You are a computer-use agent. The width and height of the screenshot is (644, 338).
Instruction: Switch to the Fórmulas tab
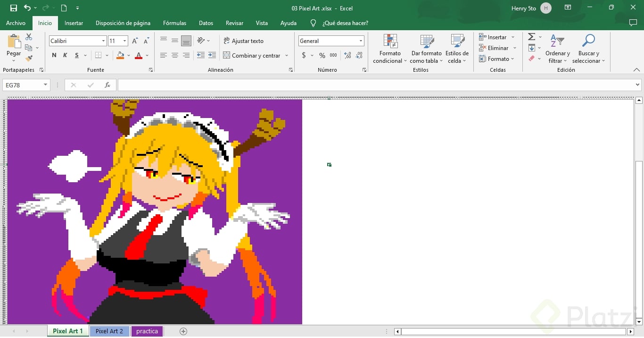[174, 23]
